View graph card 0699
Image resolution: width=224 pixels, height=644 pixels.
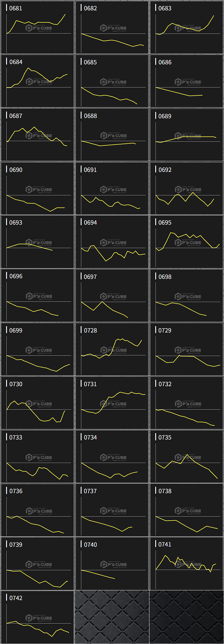pyautogui.click(x=37, y=349)
